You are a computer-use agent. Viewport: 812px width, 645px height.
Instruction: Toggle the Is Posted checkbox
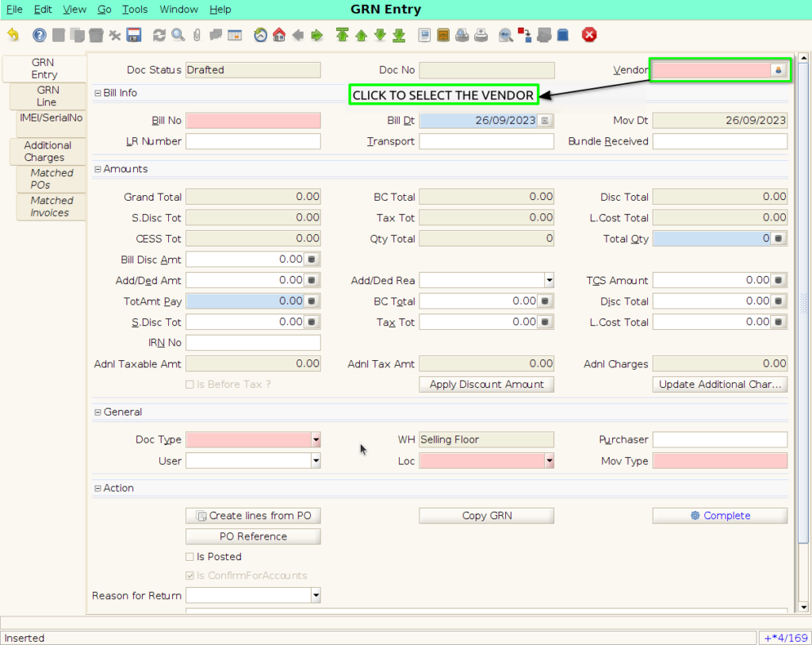coord(190,557)
